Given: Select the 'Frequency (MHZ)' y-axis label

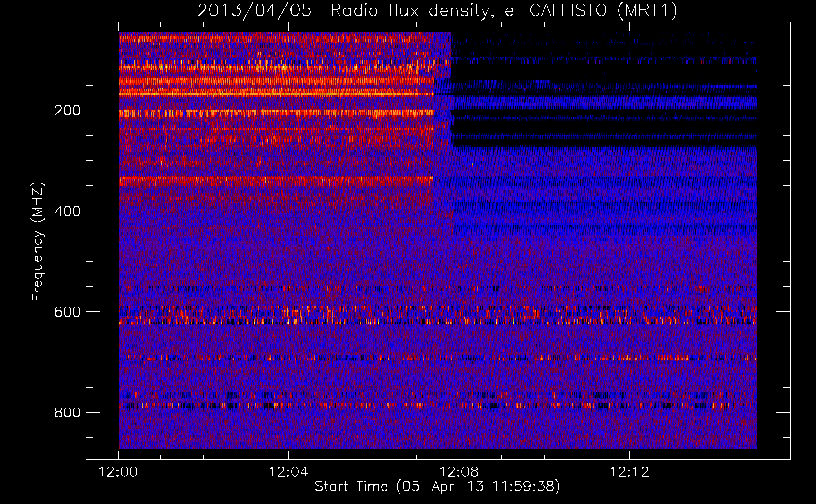Looking at the screenshot, I should (38, 242).
